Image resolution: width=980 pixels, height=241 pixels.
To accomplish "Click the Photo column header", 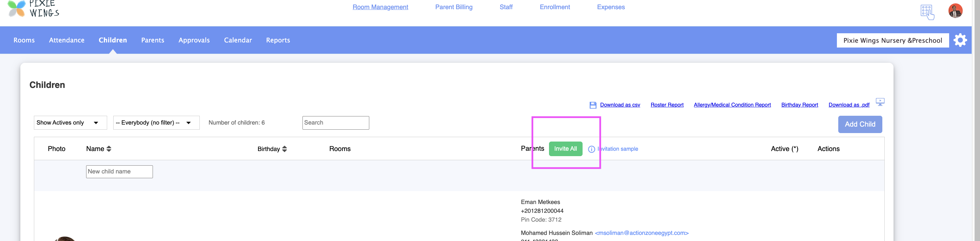I will (x=57, y=149).
